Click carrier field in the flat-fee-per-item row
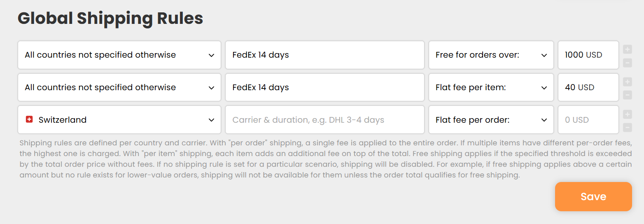 pos(324,88)
